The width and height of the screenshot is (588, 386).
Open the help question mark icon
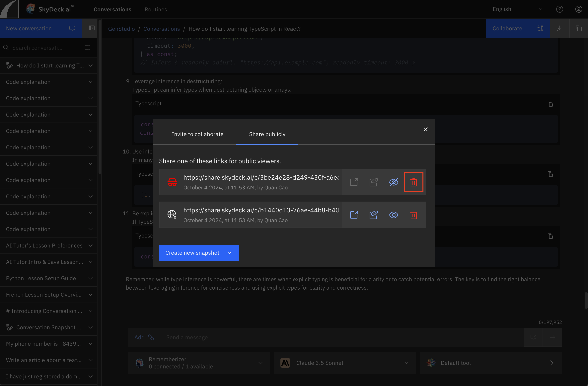[x=559, y=9]
